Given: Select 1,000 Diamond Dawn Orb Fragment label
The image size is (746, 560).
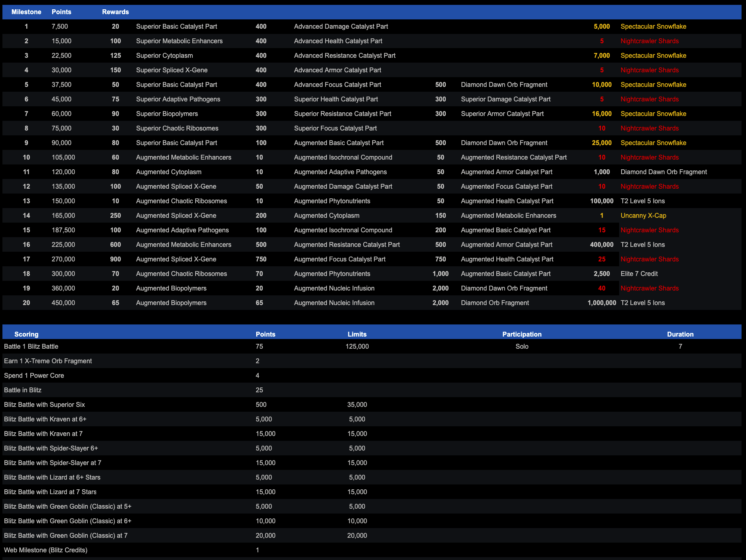Looking at the screenshot, I should pos(664,172).
